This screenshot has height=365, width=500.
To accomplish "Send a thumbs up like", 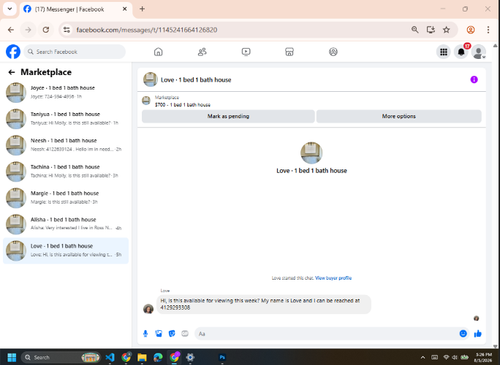I will pyautogui.click(x=478, y=333).
